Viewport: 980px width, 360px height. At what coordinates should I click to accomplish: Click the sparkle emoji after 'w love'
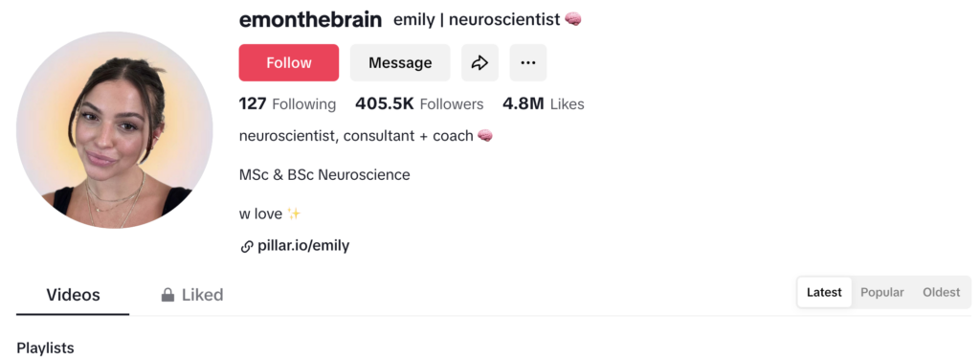tap(294, 214)
